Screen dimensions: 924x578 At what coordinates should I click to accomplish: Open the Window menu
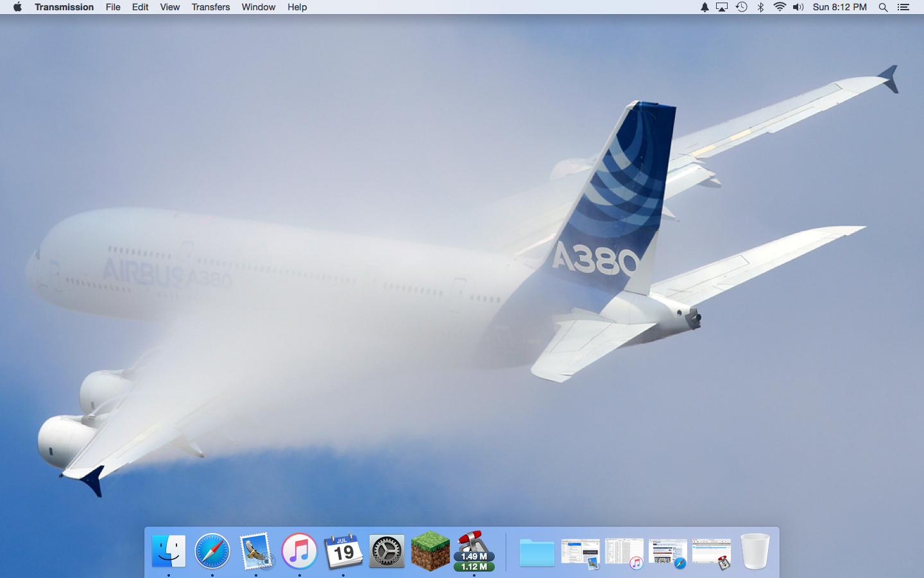[x=259, y=7]
